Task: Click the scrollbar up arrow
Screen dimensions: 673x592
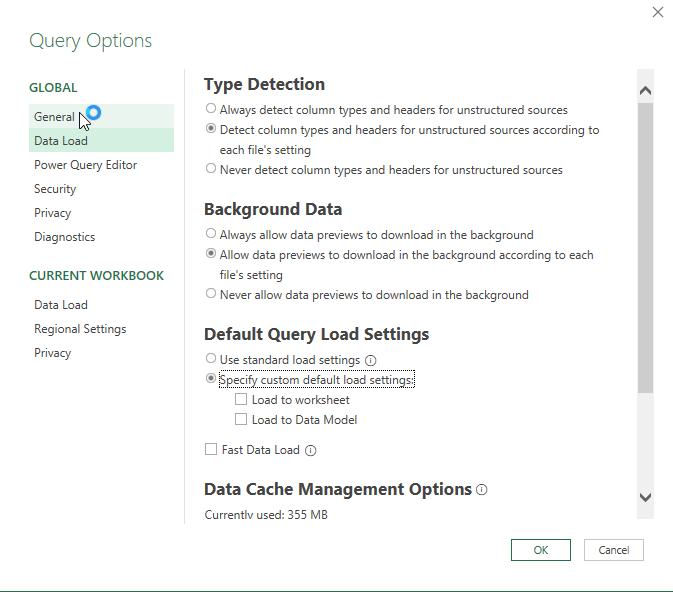Action: [x=645, y=91]
